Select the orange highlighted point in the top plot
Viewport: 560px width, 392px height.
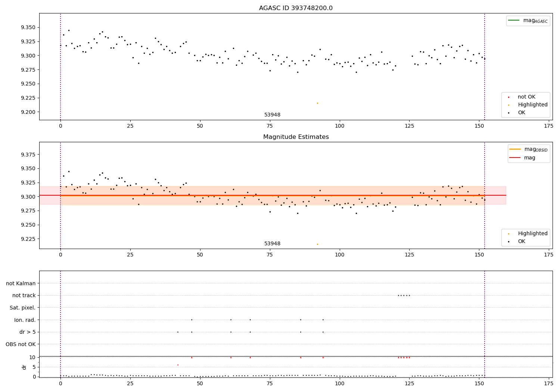(317, 103)
